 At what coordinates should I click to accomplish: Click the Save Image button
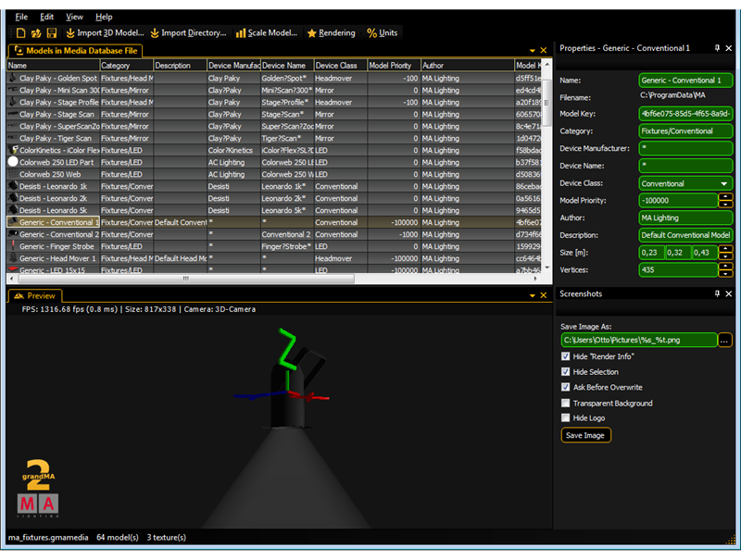[x=585, y=435]
